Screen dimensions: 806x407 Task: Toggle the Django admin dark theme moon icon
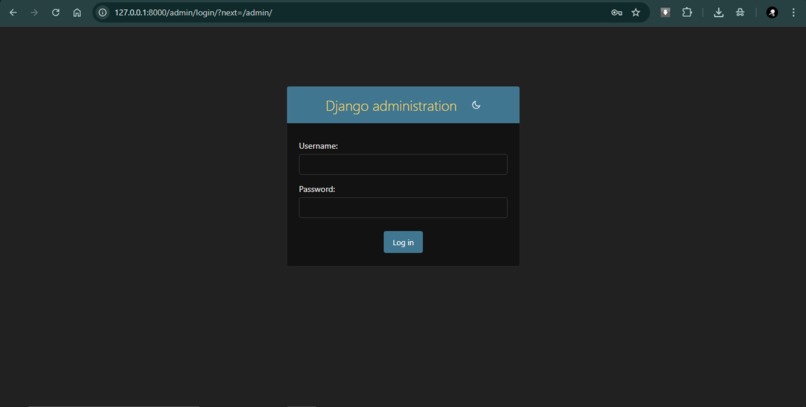(x=476, y=105)
